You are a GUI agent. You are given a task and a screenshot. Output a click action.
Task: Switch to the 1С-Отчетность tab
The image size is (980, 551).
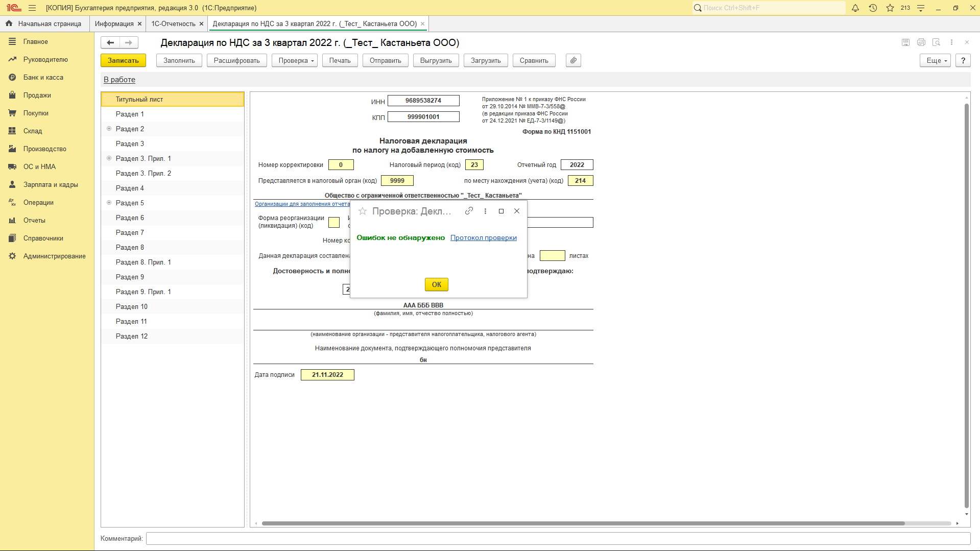(x=174, y=24)
